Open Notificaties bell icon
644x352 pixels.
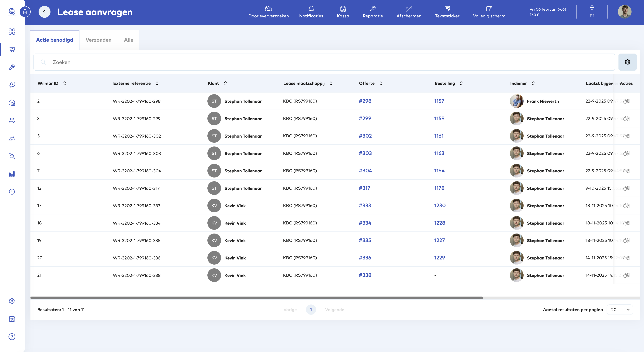click(311, 9)
